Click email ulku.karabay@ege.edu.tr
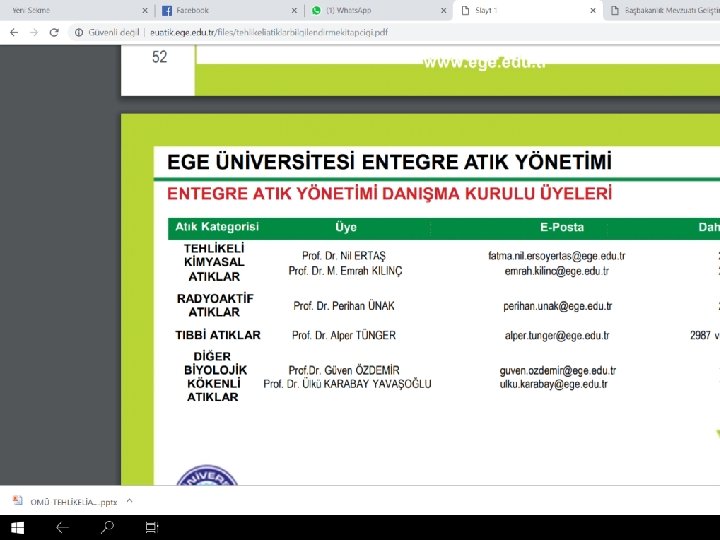720x540 pixels. (553, 384)
